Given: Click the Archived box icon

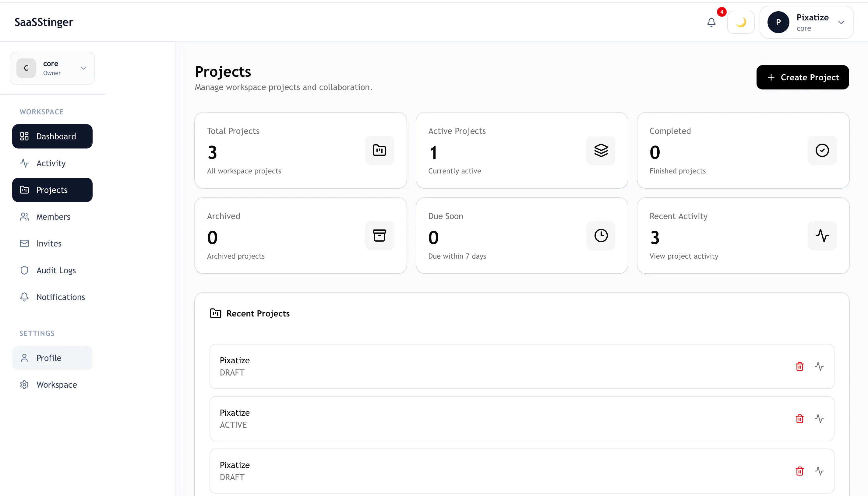Looking at the screenshot, I should click(x=379, y=236).
